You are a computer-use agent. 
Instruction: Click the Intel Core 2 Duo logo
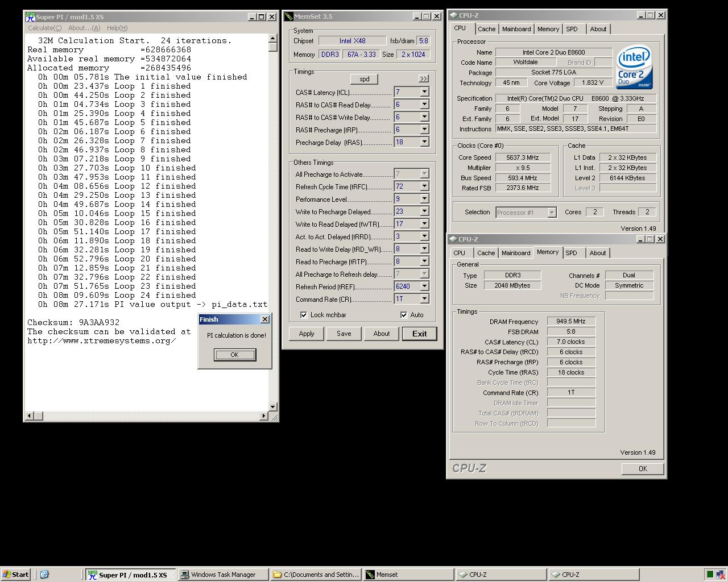point(634,68)
